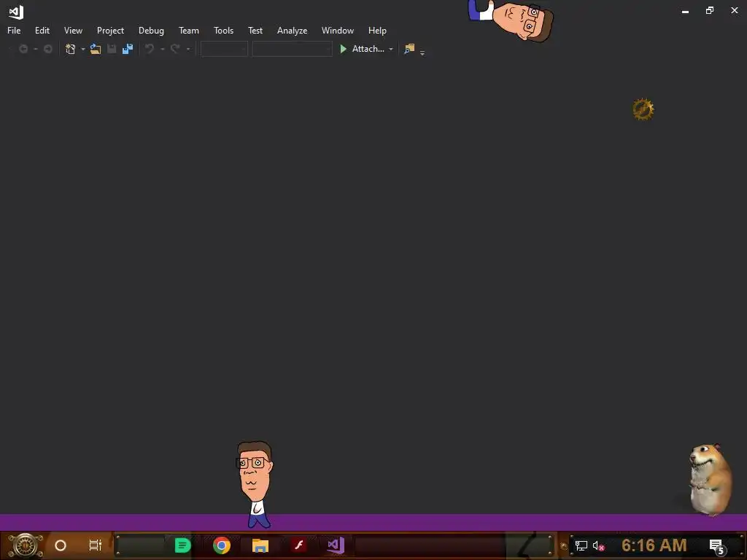Screen dimensions: 747x560
Task: Click the Open File folder icon
Action: [x=96, y=49]
